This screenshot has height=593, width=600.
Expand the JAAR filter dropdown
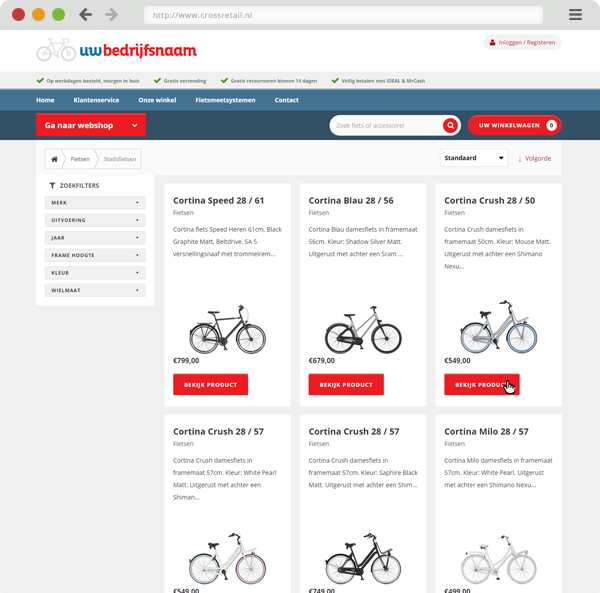tap(95, 238)
